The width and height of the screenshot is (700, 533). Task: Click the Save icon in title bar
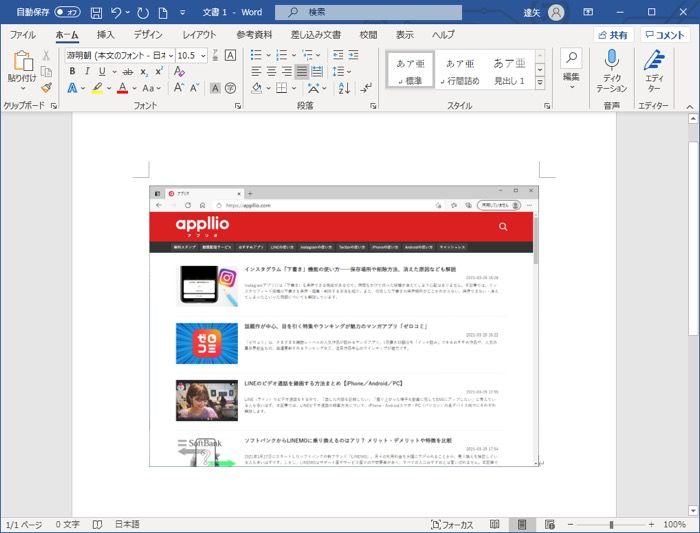click(x=96, y=12)
